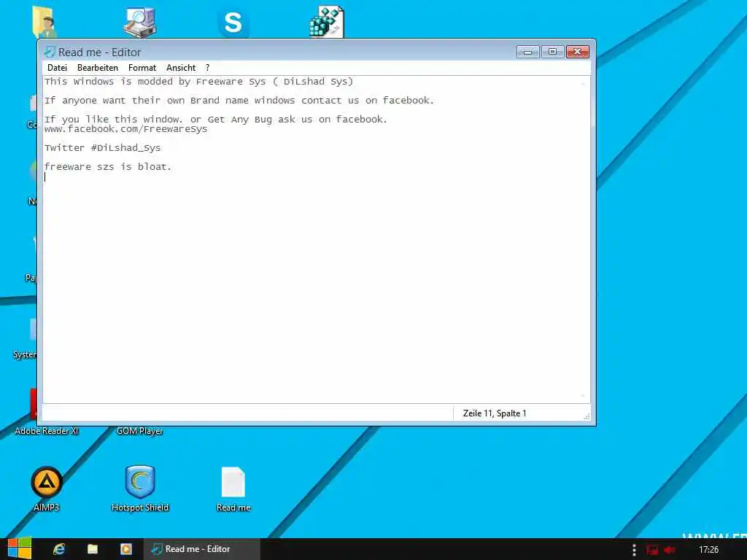
Task: Click the 'If you like this window' line
Action: (216, 119)
